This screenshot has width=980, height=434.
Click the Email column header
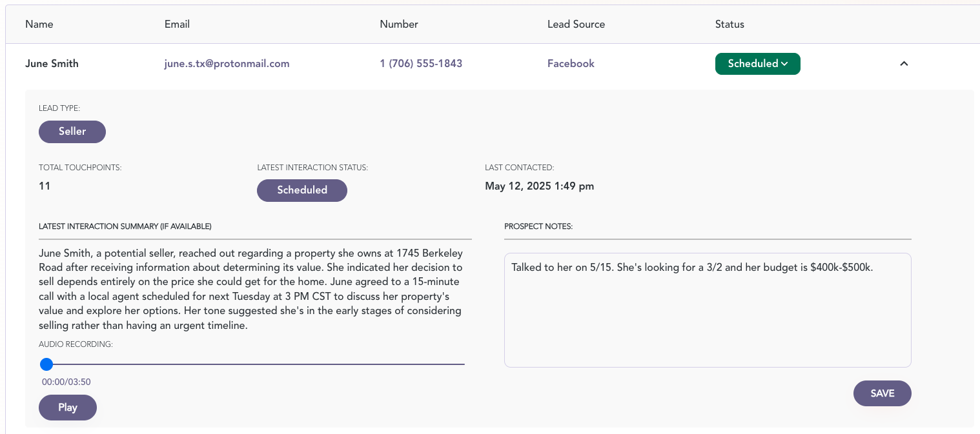tap(177, 25)
